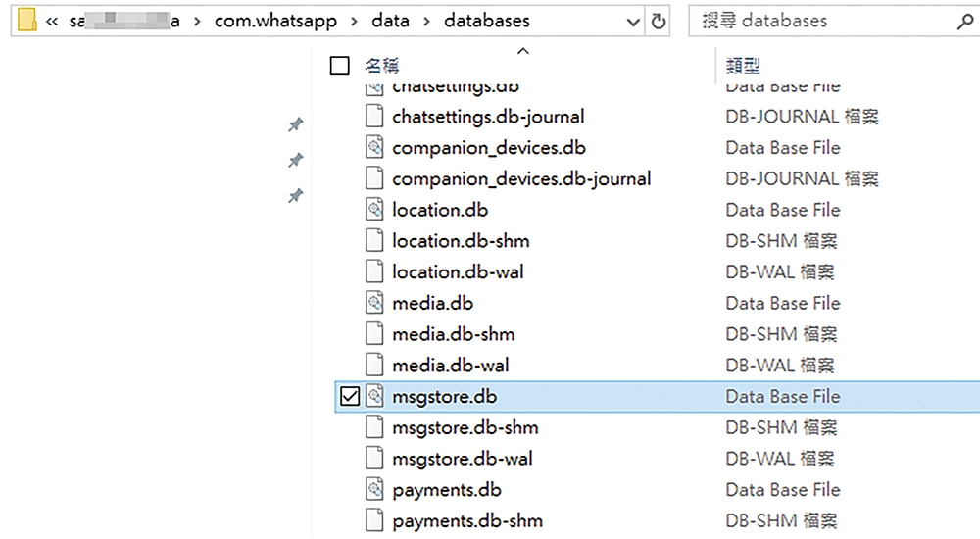Open the address bar history dropdown
Image resolution: width=980 pixels, height=539 pixels.
[633, 23]
